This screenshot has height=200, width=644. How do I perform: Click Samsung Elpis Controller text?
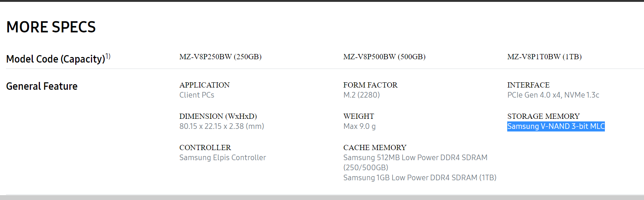click(222, 158)
